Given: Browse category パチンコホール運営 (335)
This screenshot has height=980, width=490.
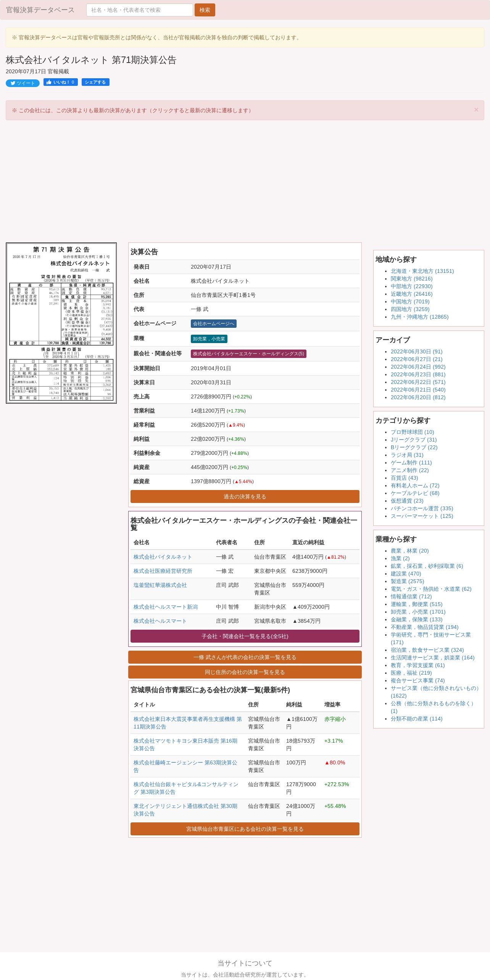Looking at the screenshot, I should tap(422, 509).
